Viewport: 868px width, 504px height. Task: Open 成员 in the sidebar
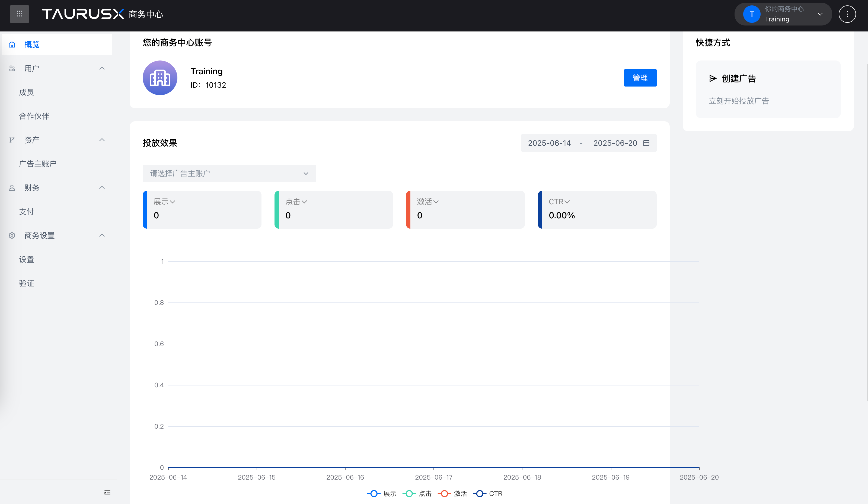pyautogui.click(x=27, y=92)
